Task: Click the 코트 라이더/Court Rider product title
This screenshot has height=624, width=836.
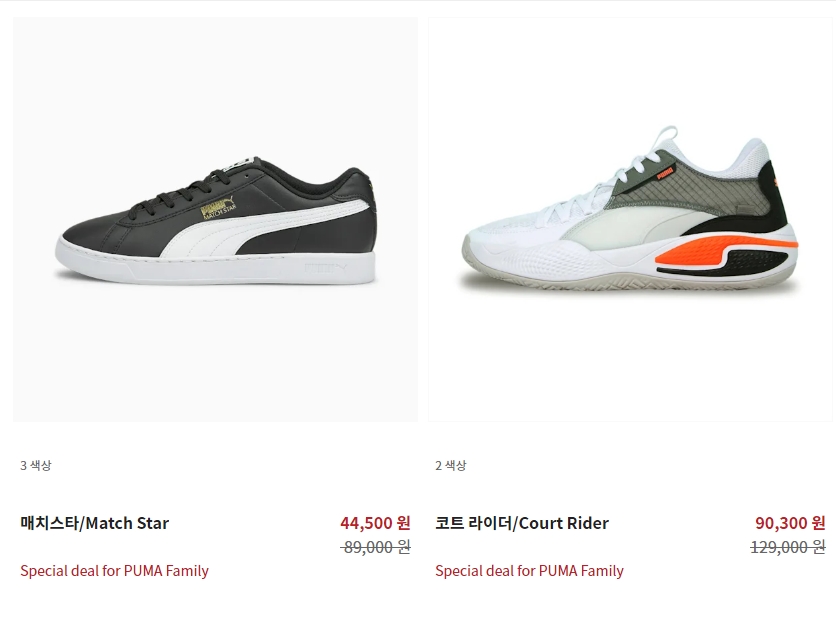Action: click(521, 523)
